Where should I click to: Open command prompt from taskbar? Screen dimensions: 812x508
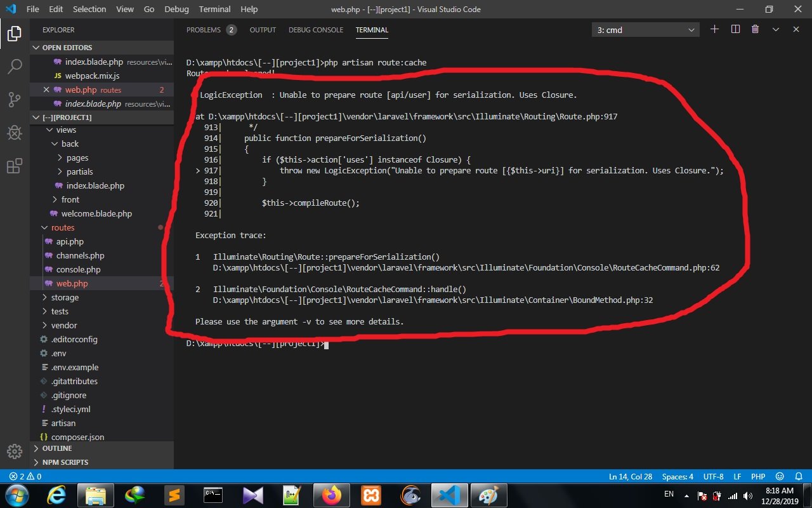(213, 495)
